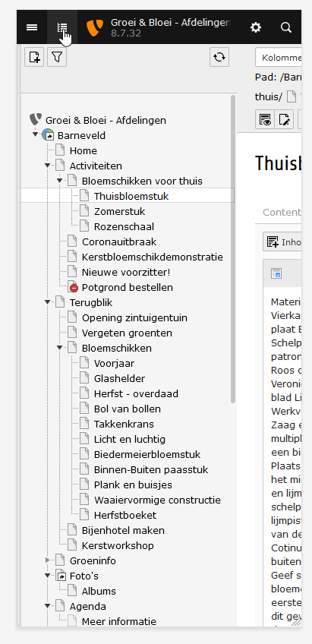This screenshot has height=644, width=312.
Task: Click the Thuisbloemstuk page icon
Action: pyautogui.click(x=84, y=195)
